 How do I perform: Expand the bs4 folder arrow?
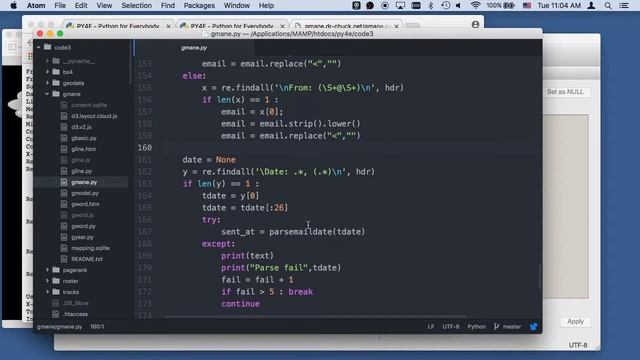47,72
